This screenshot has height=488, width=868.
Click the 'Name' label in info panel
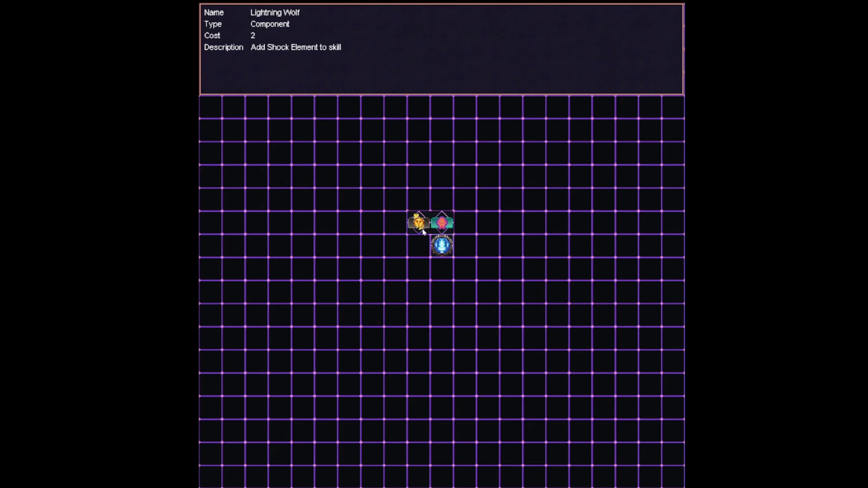(x=213, y=13)
